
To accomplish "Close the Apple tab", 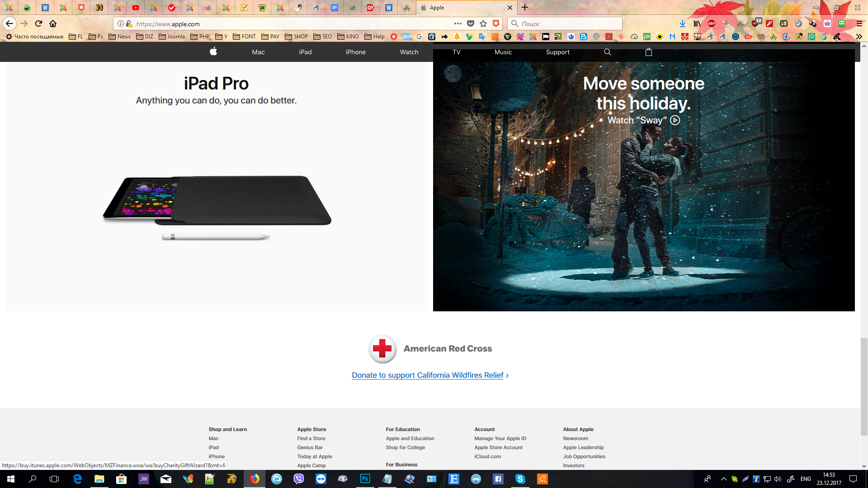I will (x=510, y=8).
